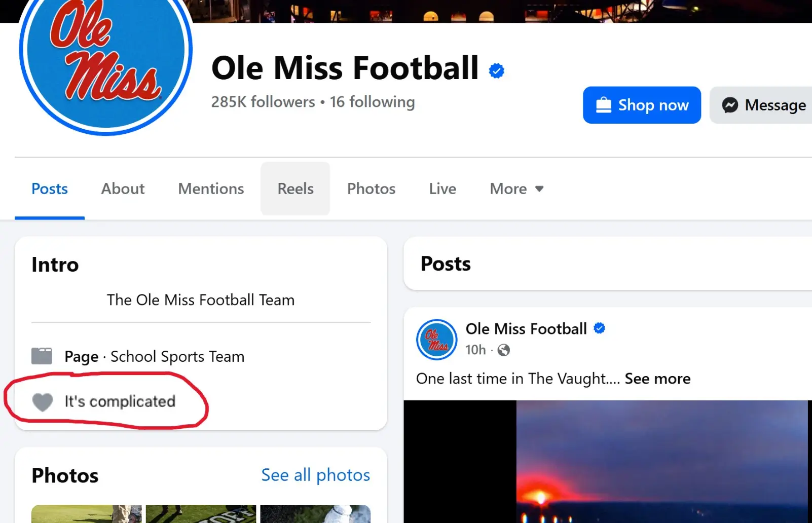Switch to the Reels tab
812x523 pixels.
pyautogui.click(x=296, y=189)
